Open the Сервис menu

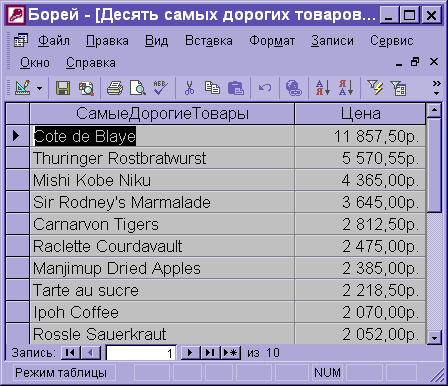[392, 41]
